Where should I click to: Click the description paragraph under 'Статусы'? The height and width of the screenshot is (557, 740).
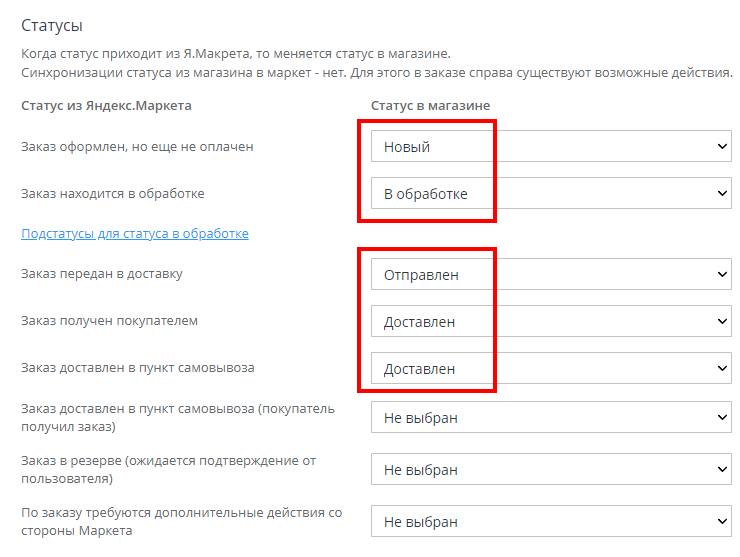376,62
